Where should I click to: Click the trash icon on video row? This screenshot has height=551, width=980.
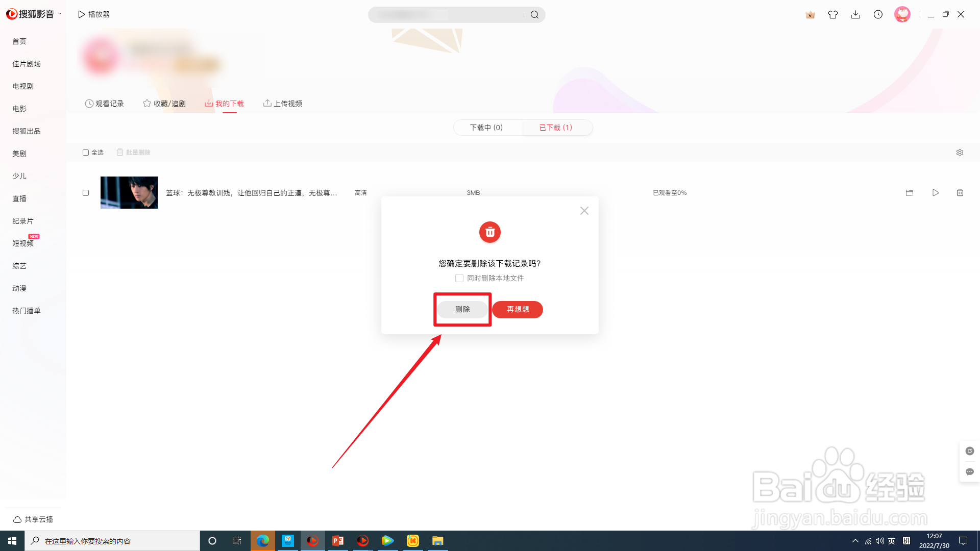(x=960, y=193)
